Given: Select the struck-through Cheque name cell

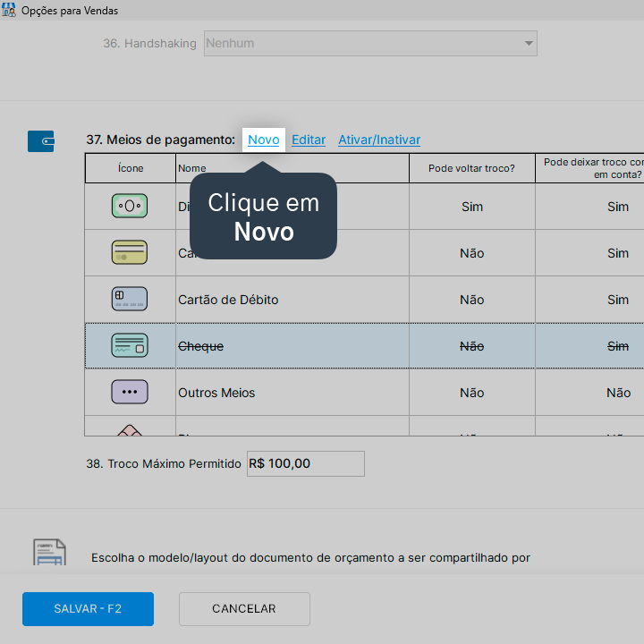Looking at the screenshot, I should coord(292,346).
